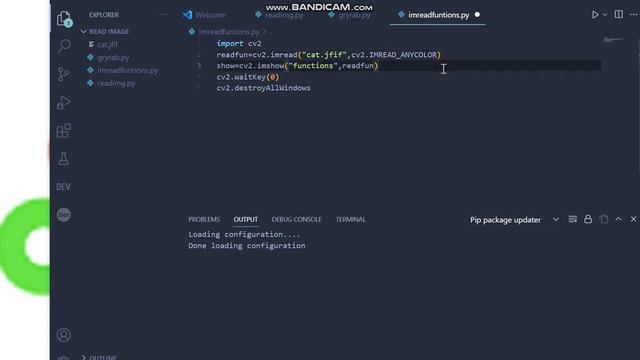Open Explorer views and more actions menu
The image size is (640, 360).
pyautogui.click(x=163, y=15)
